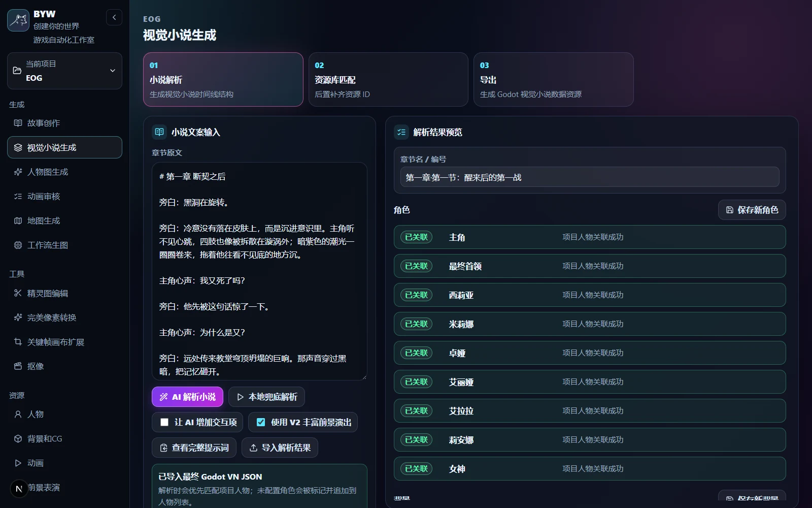This screenshot has height=508, width=812.
Task: Open 工作流生图 sidebar item
Action: (x=65, y=245)
